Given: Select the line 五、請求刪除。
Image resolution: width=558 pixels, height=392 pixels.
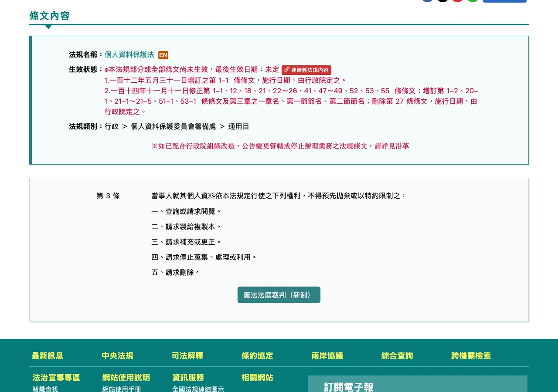Looking at the screenshot, I should pyautogui.click(x=176, y=272).
